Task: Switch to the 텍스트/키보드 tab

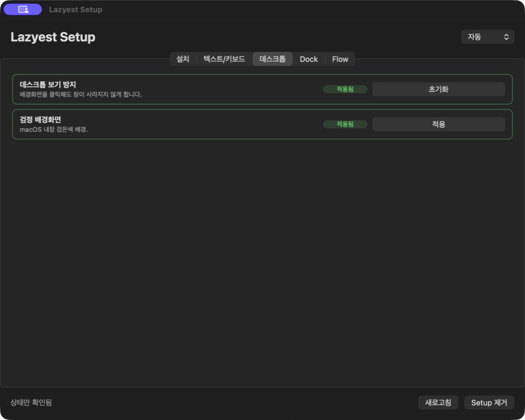Action: (x=224, y=59)
